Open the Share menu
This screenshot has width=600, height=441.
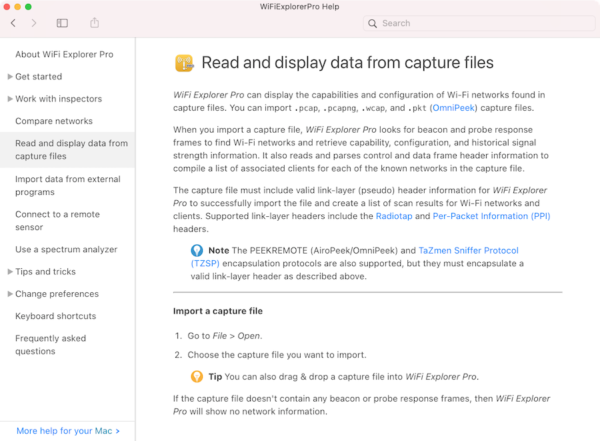95,23
